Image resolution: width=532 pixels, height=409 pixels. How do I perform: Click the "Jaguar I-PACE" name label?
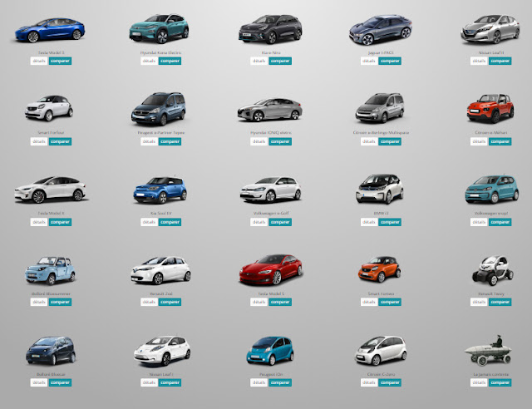pos(381,52)
